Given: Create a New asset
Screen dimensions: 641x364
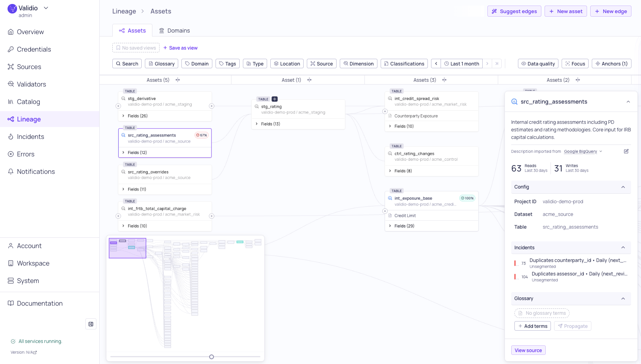Looking at the screenshot, I should tap(566, 11).
